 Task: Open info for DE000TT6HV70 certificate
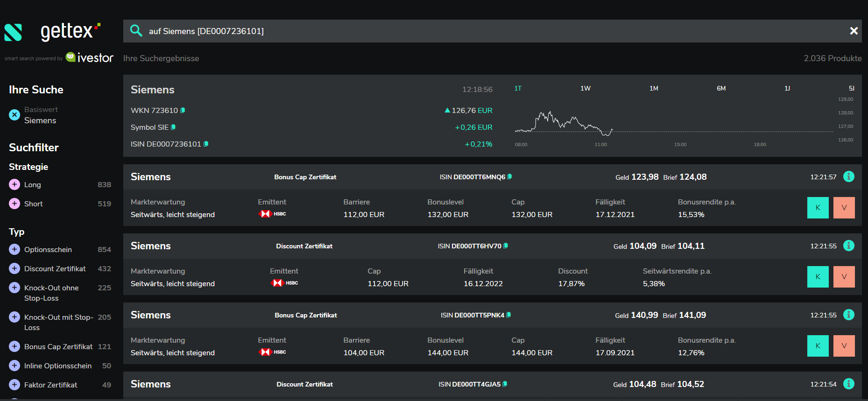[848, 246]
